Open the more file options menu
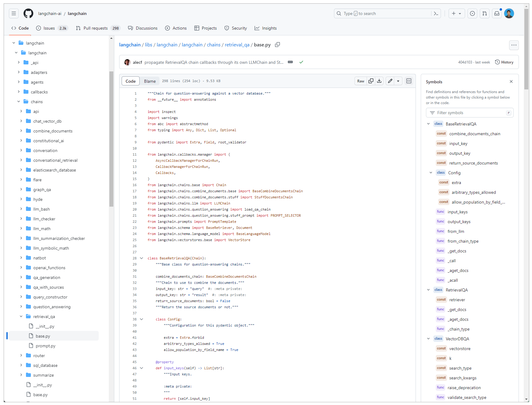532x405 pixels. click(x=514, y=45)
